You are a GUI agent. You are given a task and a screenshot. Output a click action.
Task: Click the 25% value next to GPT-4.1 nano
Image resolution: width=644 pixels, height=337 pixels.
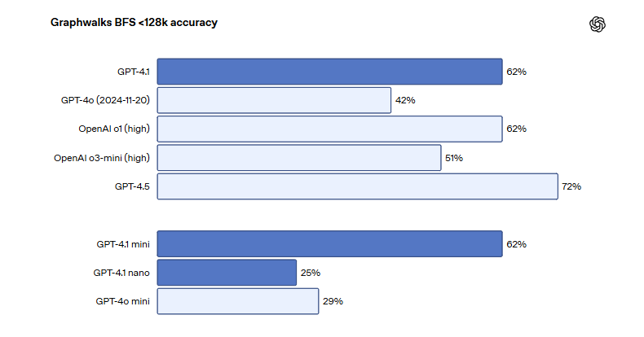pyautogui.click(x=311, y=273)
